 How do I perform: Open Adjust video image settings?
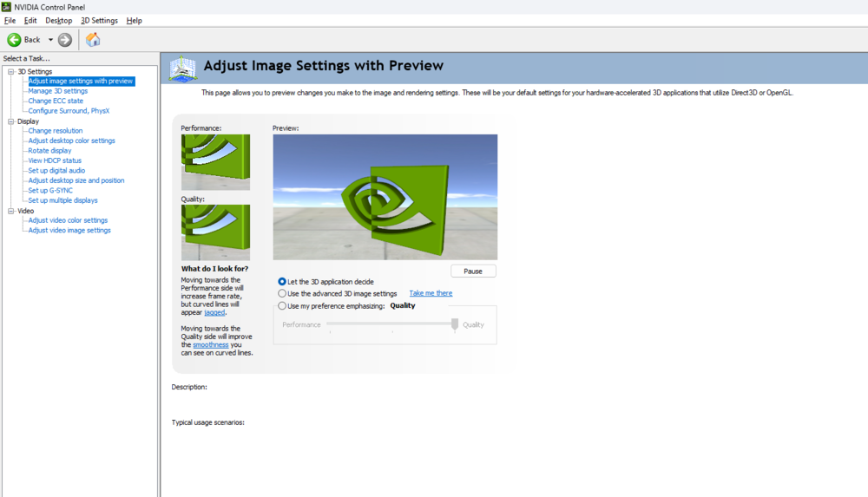pos(69,230)
